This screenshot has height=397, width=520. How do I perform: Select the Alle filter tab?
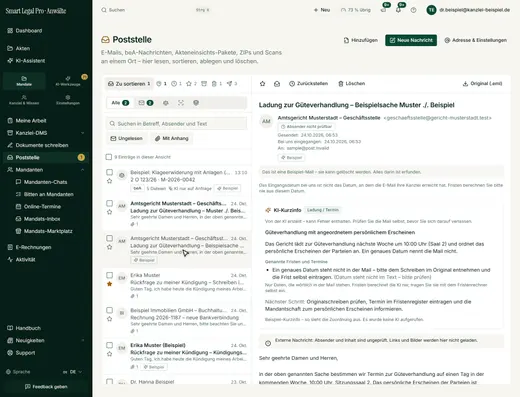(x=120, y=103)
